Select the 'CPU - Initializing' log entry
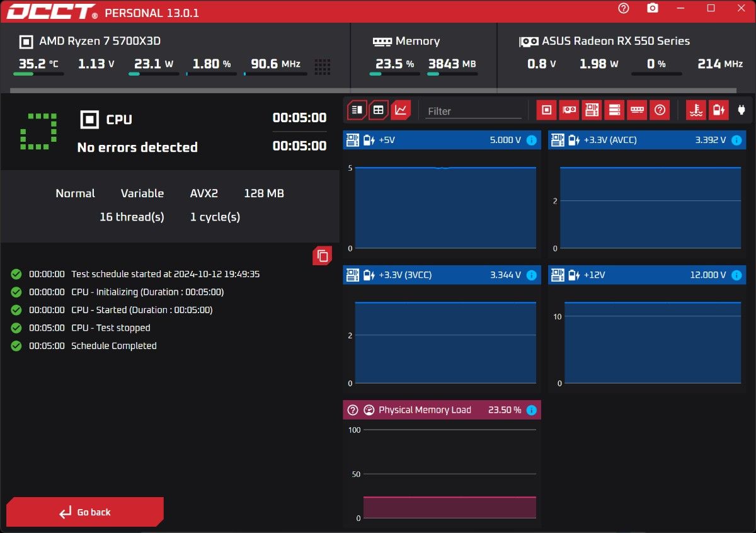Image resolution: width=756 pixels, height=533 pixels. tap(147, 292)
